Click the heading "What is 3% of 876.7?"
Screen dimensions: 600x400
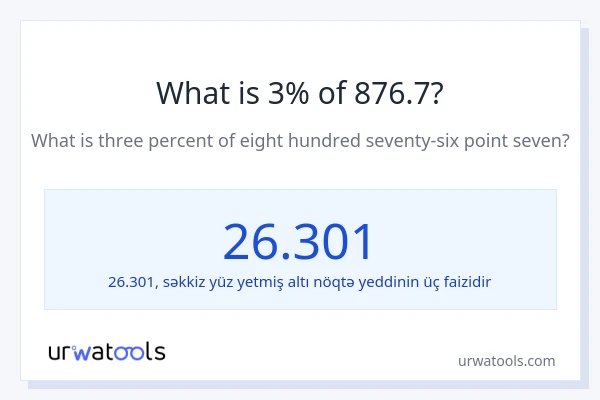pos(300,94)
